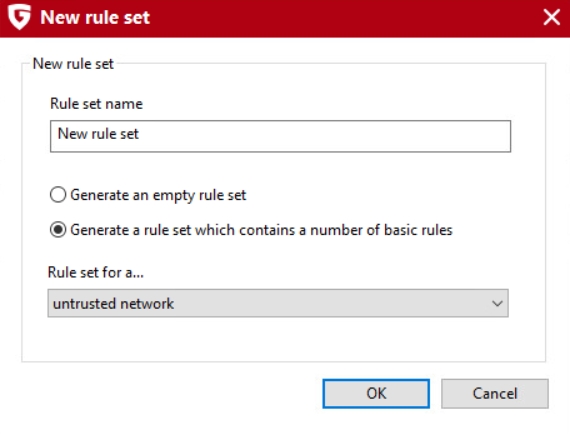Click the 'Generate an empty rule set' label
The image size is (570, 434).
pos(158,195)
